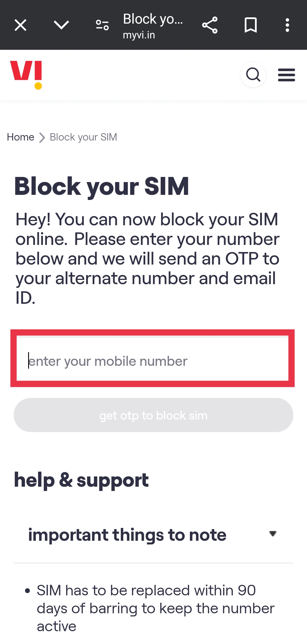Viewport: 307px width, 644px height.
Task: Open the site search icon
Action: (253, 75)
